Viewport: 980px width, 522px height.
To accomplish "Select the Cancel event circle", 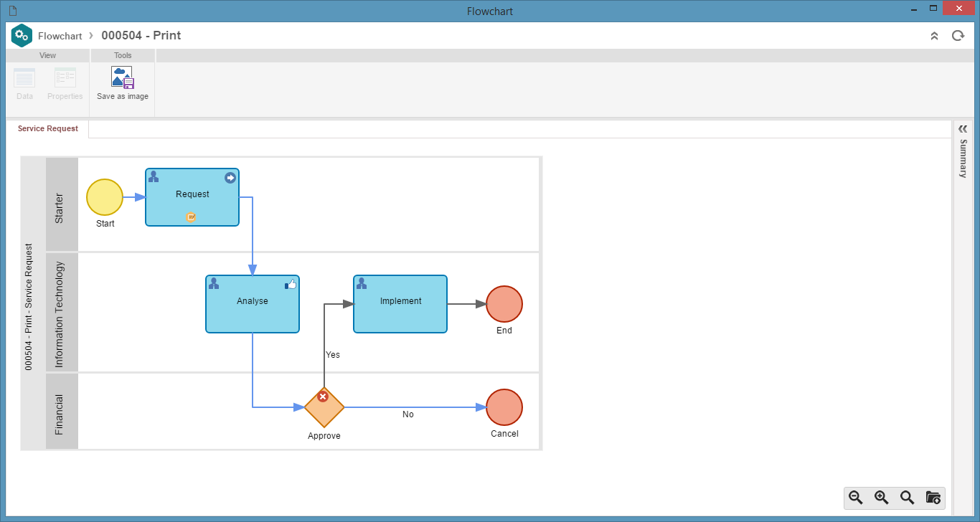I will click(504, 407).
